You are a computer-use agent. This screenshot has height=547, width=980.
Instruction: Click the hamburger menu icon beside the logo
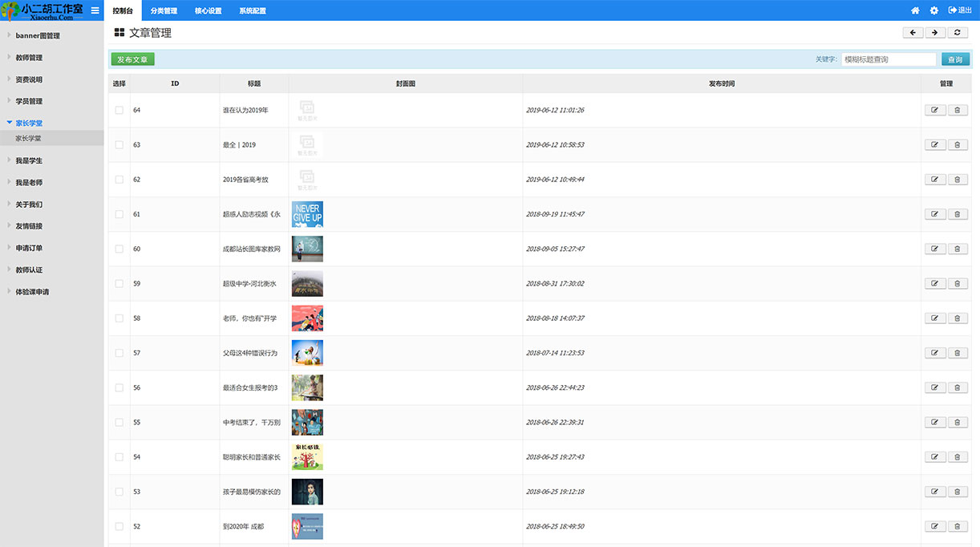[95, 10]
